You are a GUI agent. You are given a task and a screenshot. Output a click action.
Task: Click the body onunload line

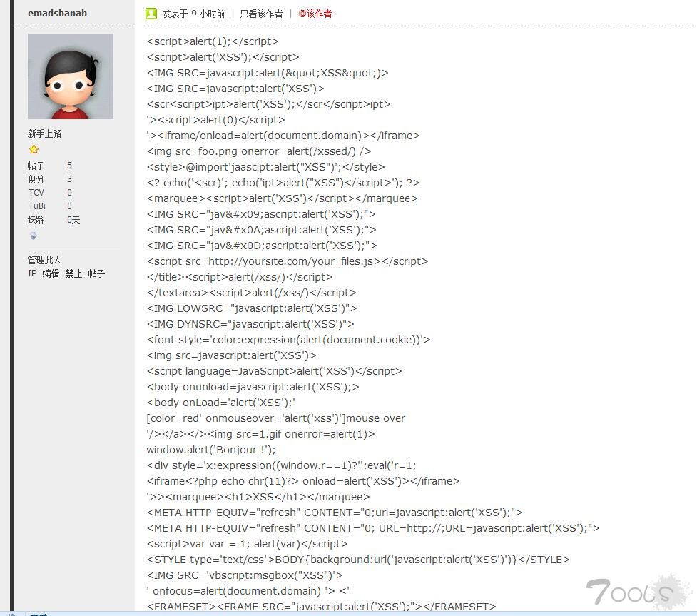pos(253,387)
